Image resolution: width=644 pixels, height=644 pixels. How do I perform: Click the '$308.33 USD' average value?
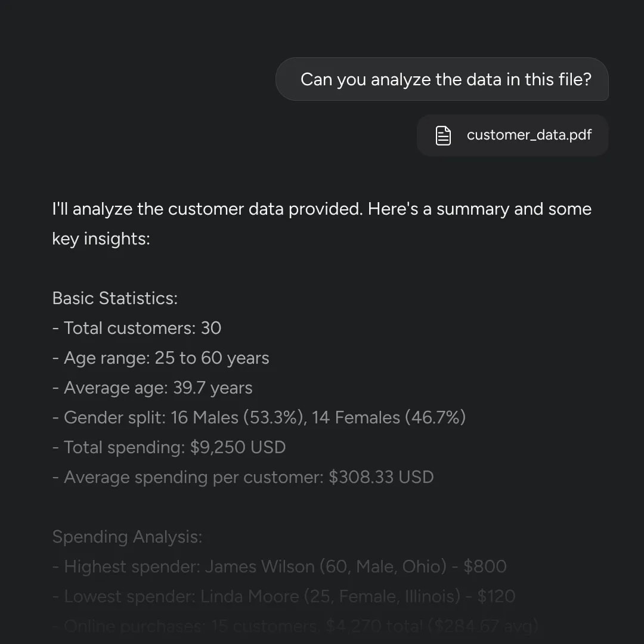pyautogui.click(x=381, y=477)
